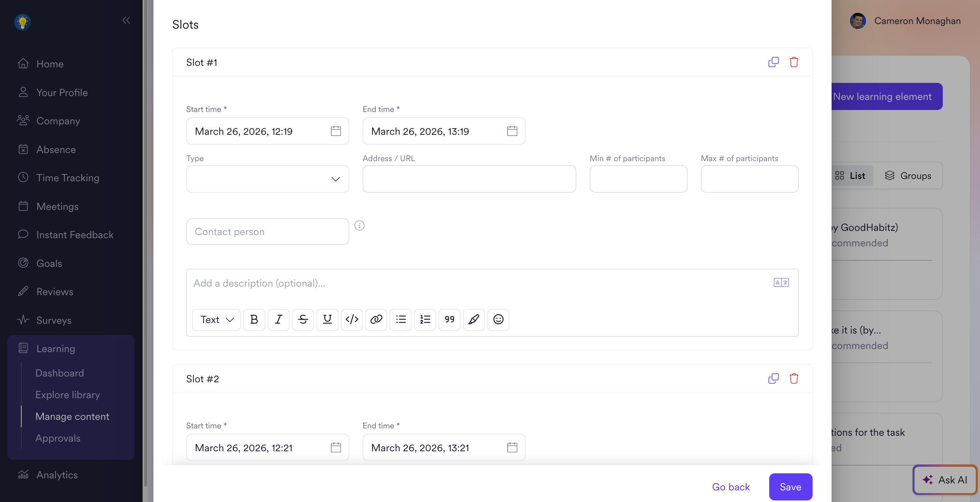Screen dimensions: 980x502
Task: Delete Slot #2 with trash icon
Action: [x=794, y=378]
